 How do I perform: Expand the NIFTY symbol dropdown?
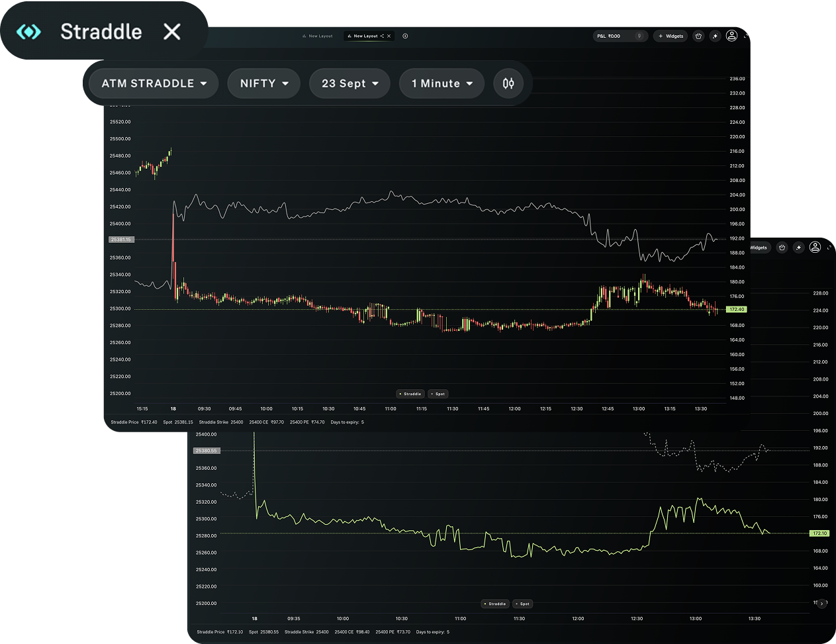pos(264,83)
